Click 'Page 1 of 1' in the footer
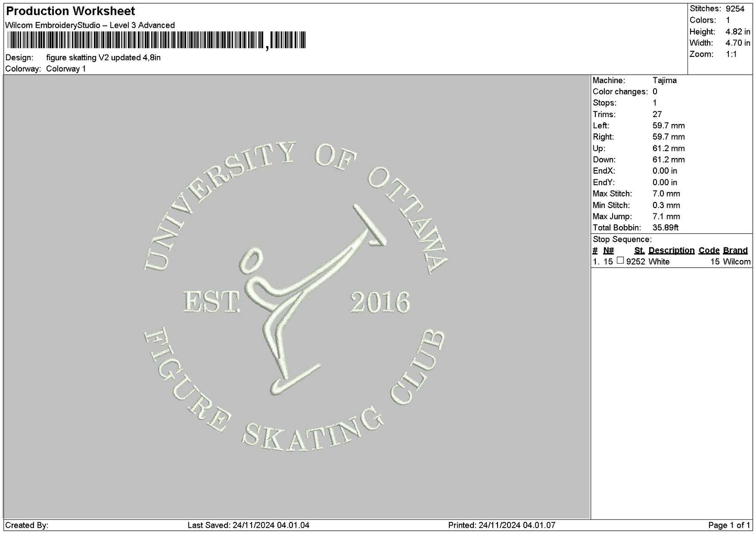This screenshot has height=534, width=756. pyautogui.click(x=729, y=525)
